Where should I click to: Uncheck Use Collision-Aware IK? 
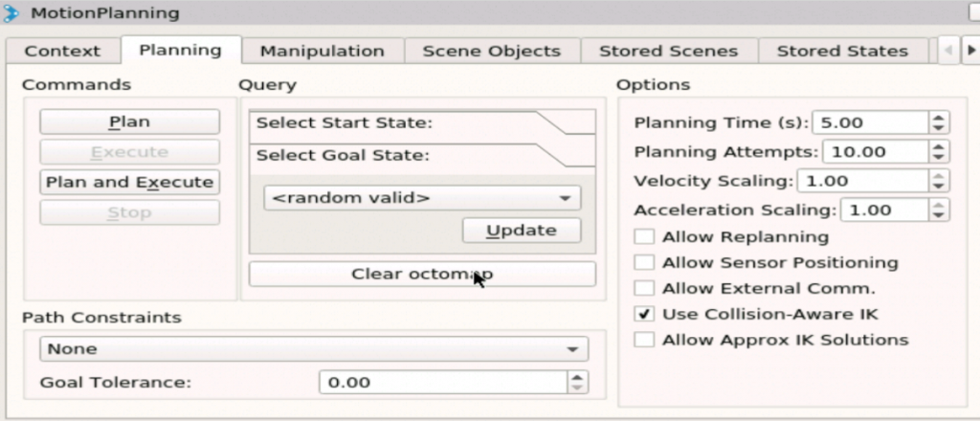click(645, 314)
